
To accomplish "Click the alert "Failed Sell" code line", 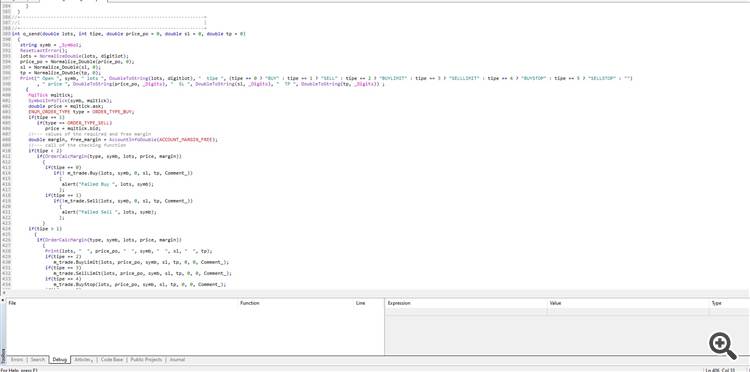I will point(109,211).
